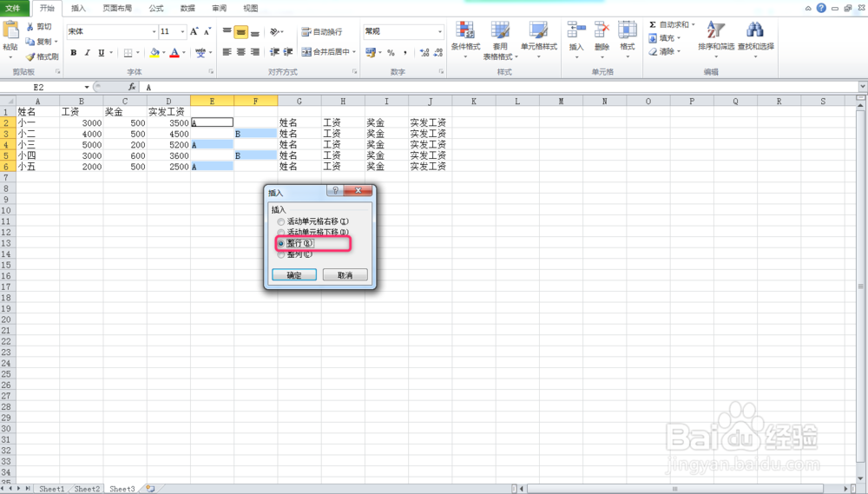The width and height of the screenshot is (868, 494).
Task: Open the font name dropdown
Action: (154, 31)
